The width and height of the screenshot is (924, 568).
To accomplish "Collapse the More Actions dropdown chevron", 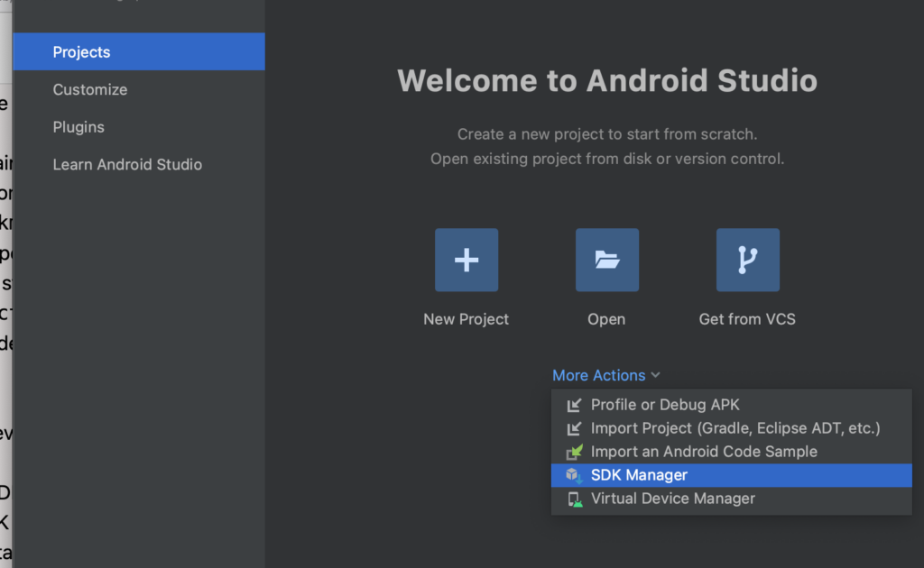I will 656,375.
